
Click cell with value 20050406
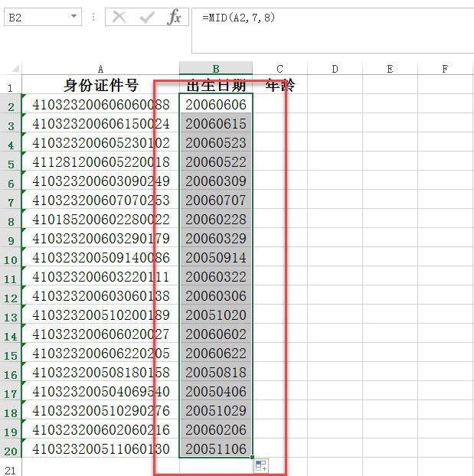[x=216, y=391]
